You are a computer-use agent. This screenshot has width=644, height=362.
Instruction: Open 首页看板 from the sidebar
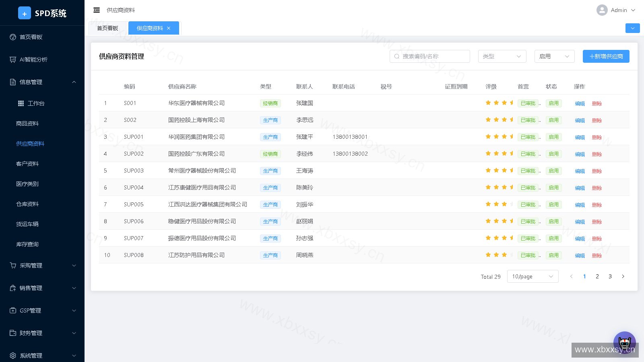(42, 37)
